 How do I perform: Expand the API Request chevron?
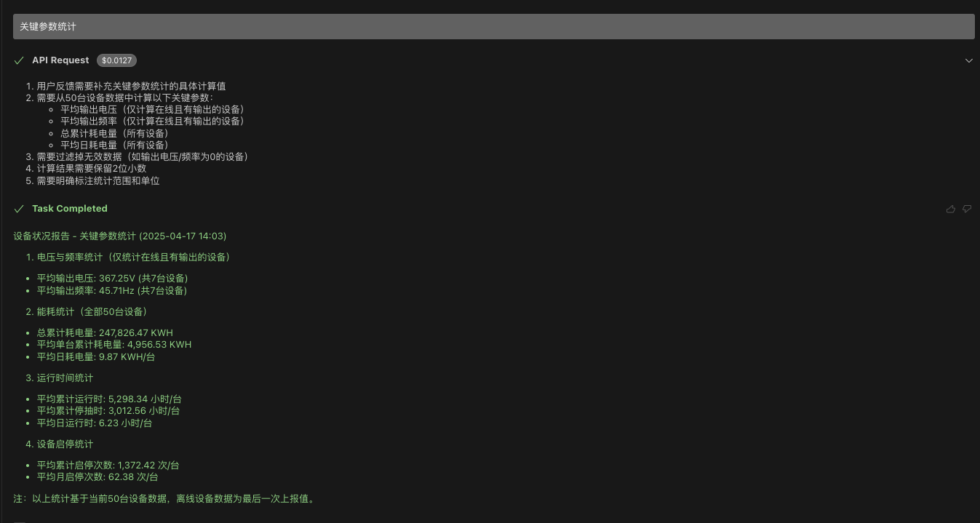click(968, 60)
